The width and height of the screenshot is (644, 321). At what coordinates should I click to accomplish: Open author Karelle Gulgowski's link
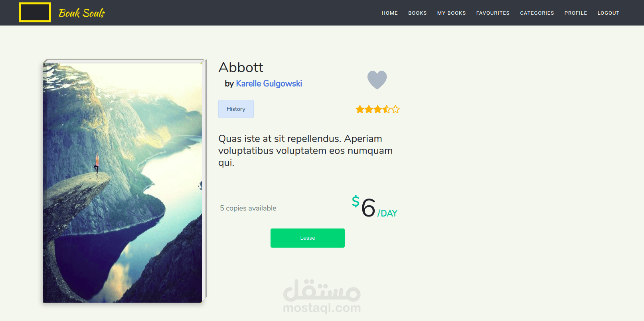[x=269, y=83]
